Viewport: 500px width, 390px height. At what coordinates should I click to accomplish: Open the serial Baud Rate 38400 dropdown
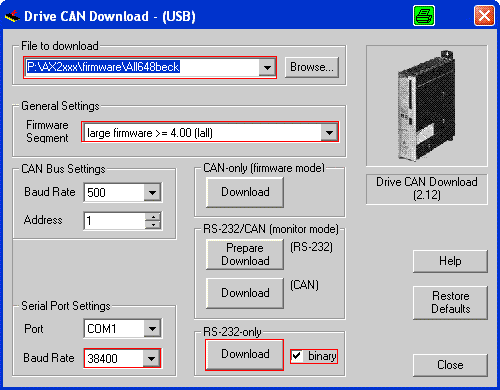[151, 358]
